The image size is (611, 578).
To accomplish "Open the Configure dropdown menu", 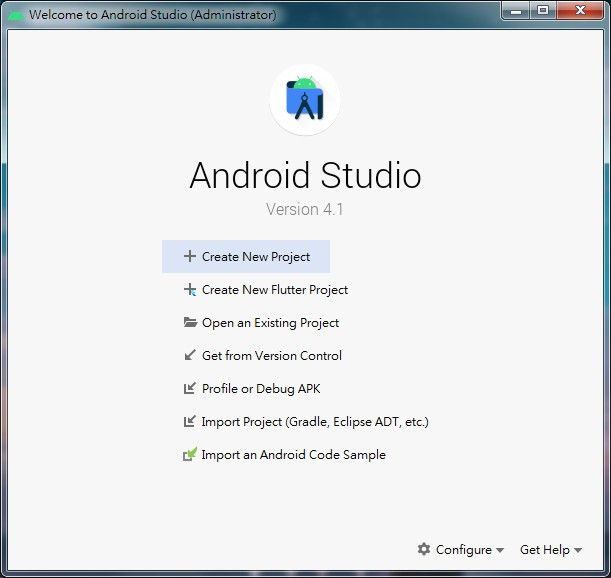I will [x=461, y=550].
